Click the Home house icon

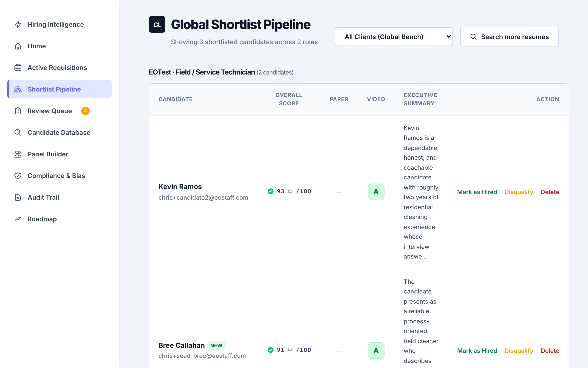point(18,46)
